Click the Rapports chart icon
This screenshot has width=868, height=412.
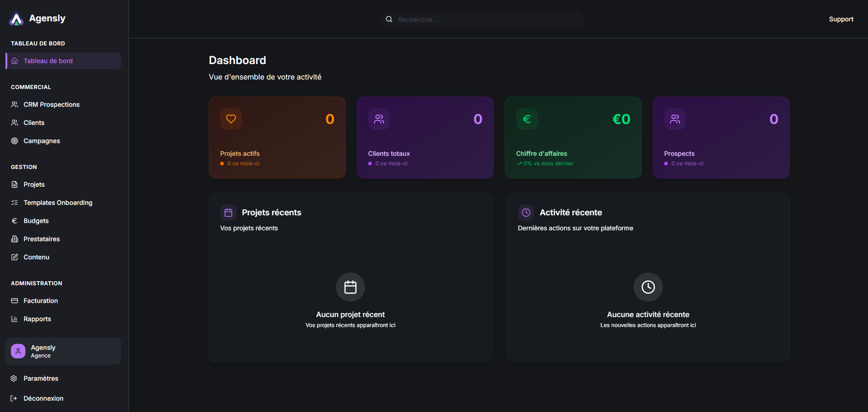tap(15, 319)
